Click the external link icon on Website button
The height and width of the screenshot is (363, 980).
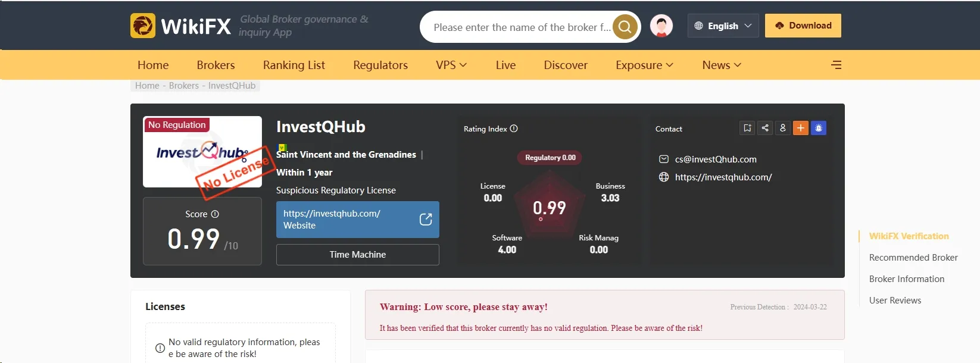click(x=426, y=220)
